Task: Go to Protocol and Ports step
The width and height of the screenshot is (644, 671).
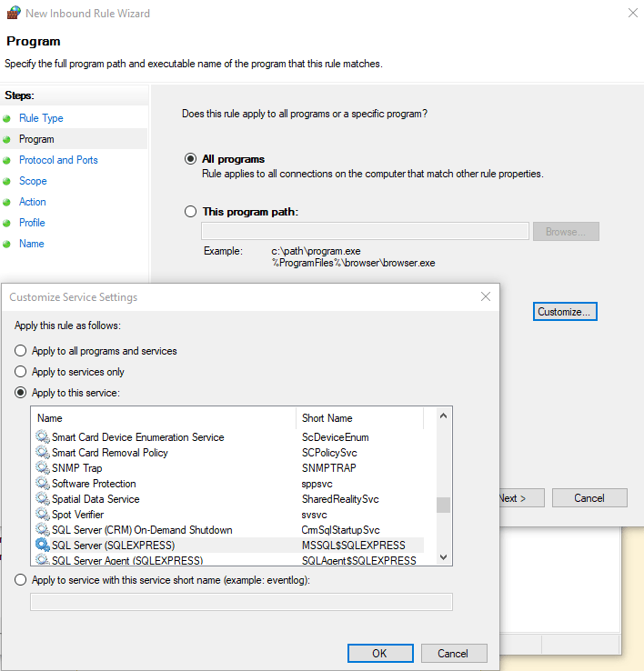Action: (58, 160)
